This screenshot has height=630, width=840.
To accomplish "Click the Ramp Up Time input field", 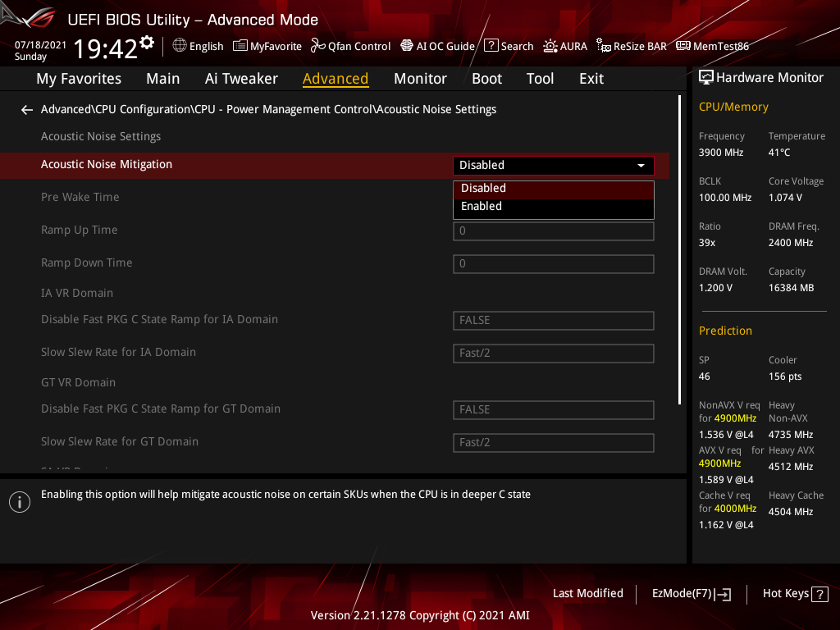I will click(x=553, y=231).
